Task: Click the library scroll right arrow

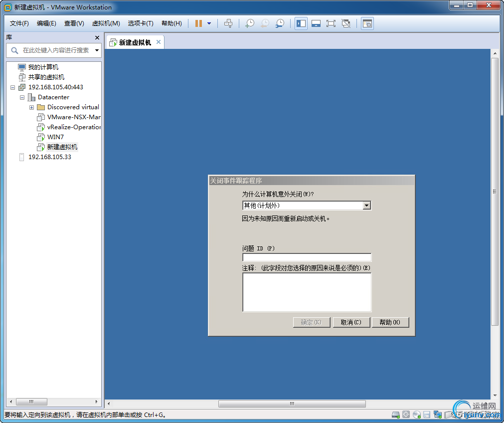Action: coord(96,402)
